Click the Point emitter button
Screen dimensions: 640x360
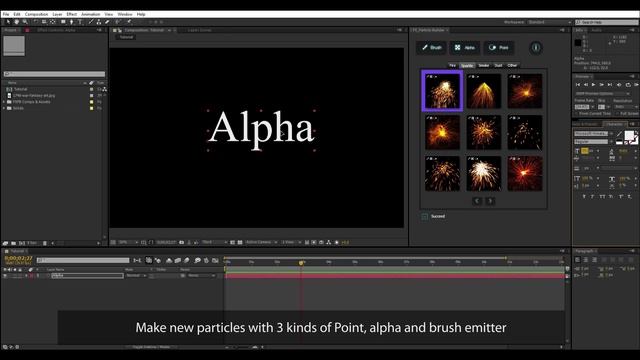(x=499, y=48)
